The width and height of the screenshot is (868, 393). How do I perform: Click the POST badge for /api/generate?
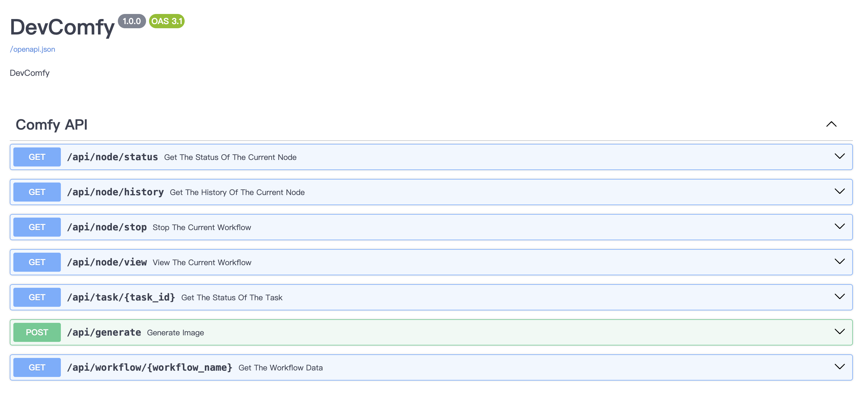click(37, 332)
